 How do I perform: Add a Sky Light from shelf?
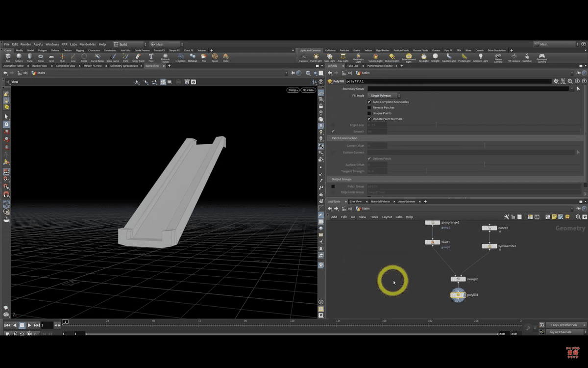[x=423, y=57]
